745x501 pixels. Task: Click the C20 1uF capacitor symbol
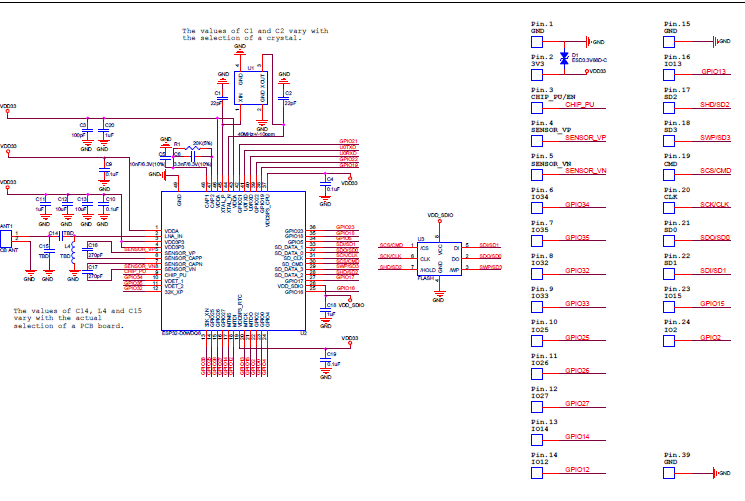tap(103, 130)
